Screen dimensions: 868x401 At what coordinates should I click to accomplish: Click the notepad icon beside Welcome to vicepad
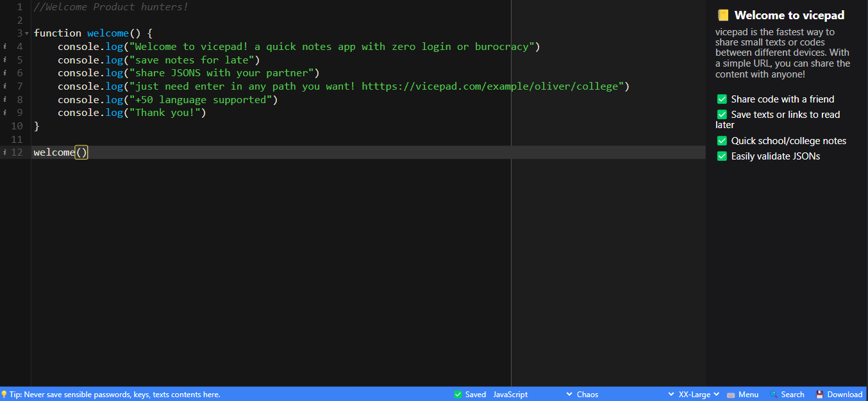[723, 15]
